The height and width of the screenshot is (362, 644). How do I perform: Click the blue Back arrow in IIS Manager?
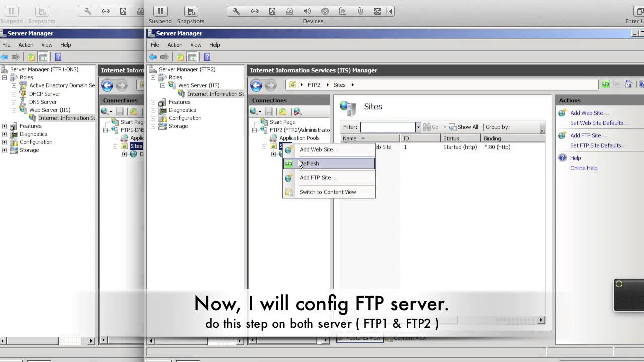pyautogui.click(x=256, y=85)
